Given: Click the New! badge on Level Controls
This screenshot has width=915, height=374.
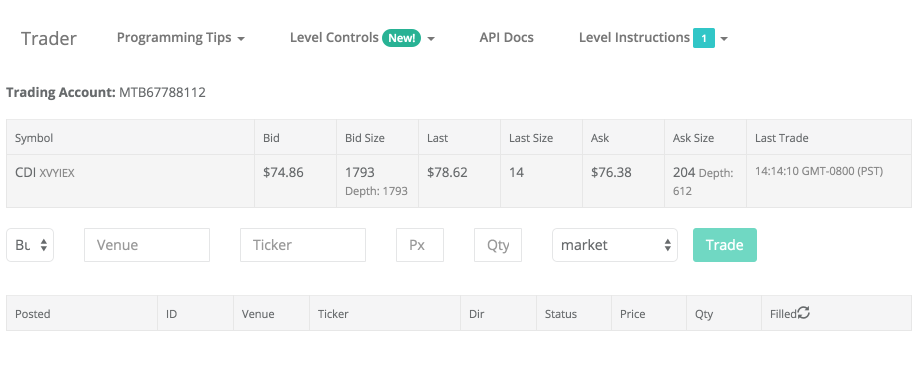Looking at the screenshot, I should pos(401,38).
